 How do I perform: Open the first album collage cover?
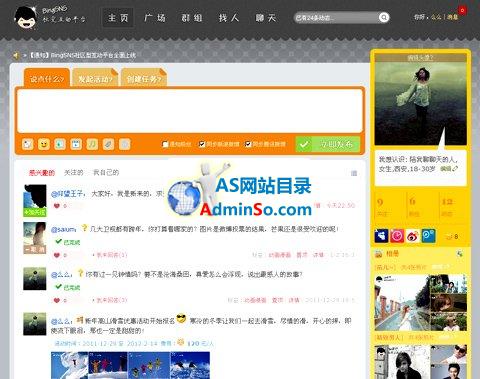[x=421, y=303]
